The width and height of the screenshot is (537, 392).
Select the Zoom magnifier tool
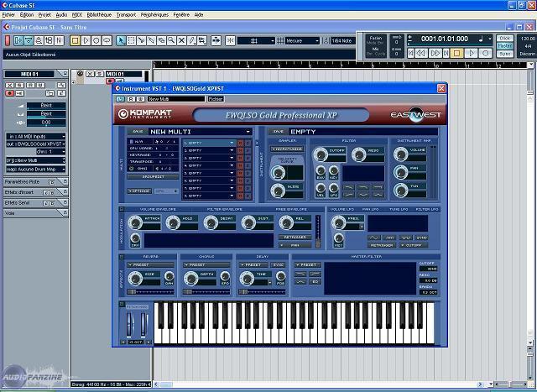[171, 41]
